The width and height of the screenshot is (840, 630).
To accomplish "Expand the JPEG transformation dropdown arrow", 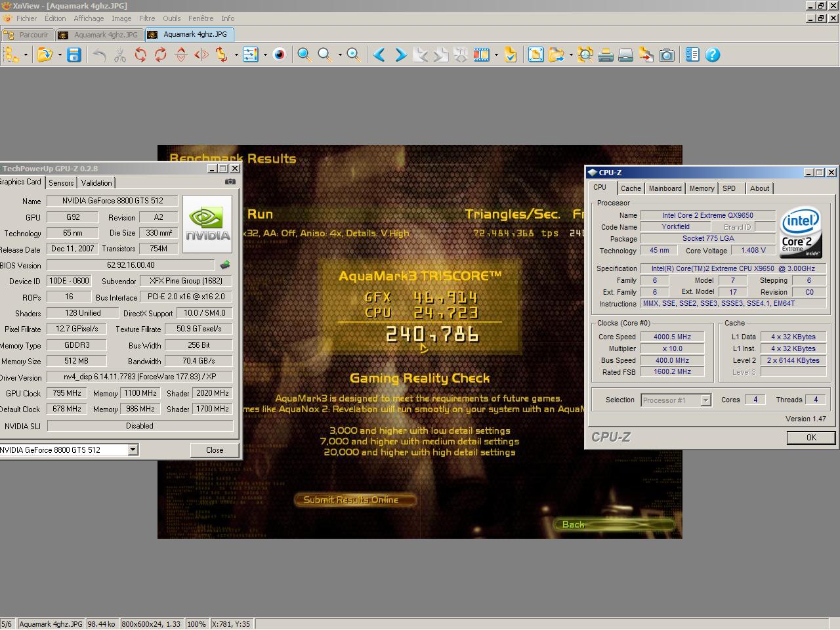I will point(236,55).
